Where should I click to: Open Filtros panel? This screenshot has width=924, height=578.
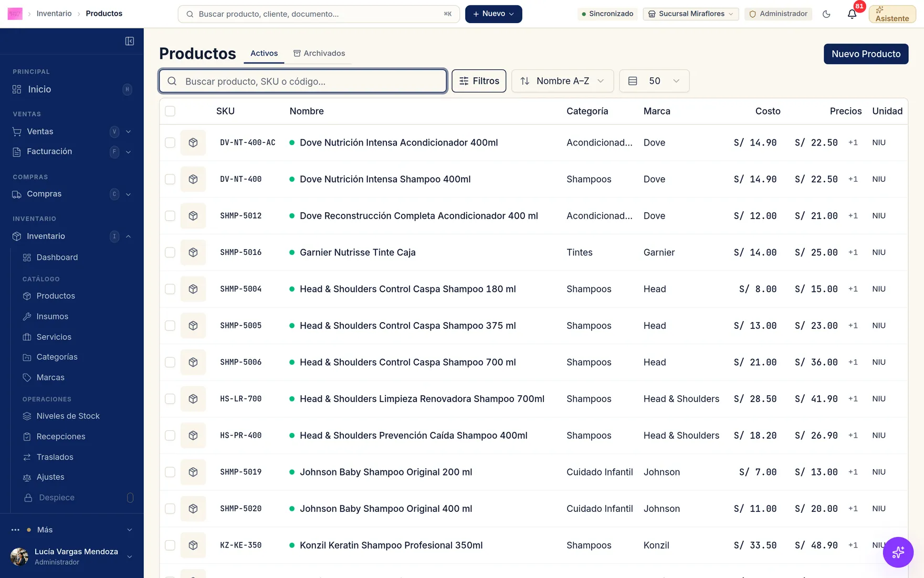coord(479,81)
